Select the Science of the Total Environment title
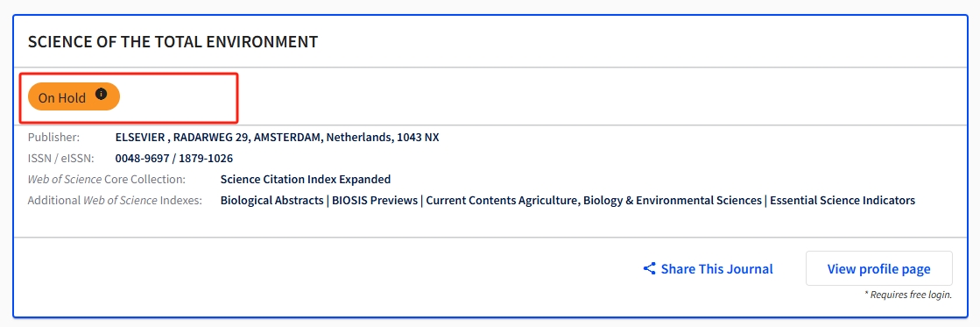Image resolution: width=980 pixels, height=327 pixels. (x=173, y=42)
